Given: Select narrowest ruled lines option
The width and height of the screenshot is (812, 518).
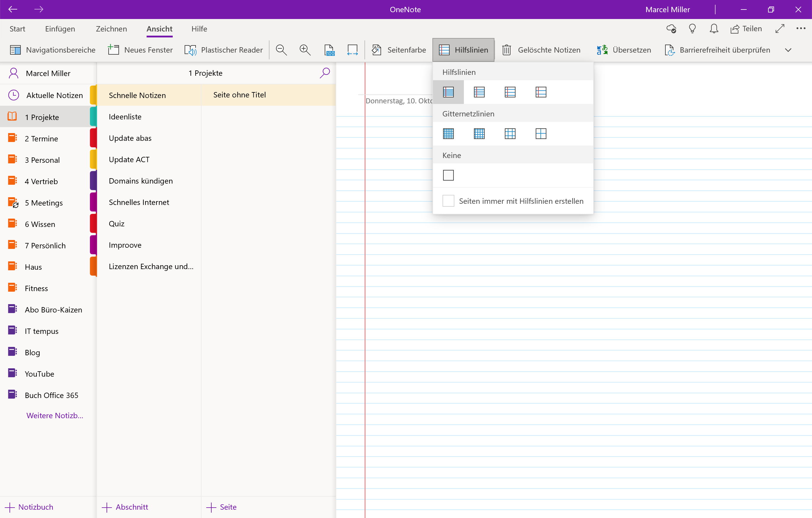Looking at the screenshot, I should (448, 92).
